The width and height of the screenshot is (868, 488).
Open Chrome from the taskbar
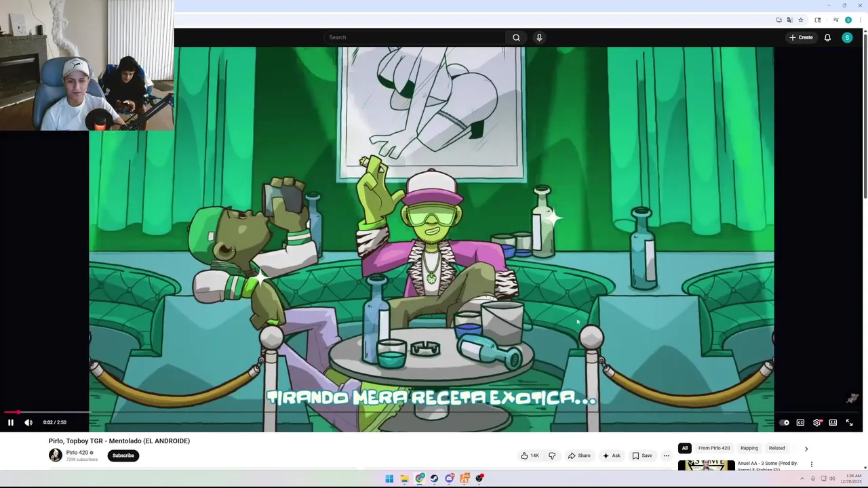click(420, 479)
